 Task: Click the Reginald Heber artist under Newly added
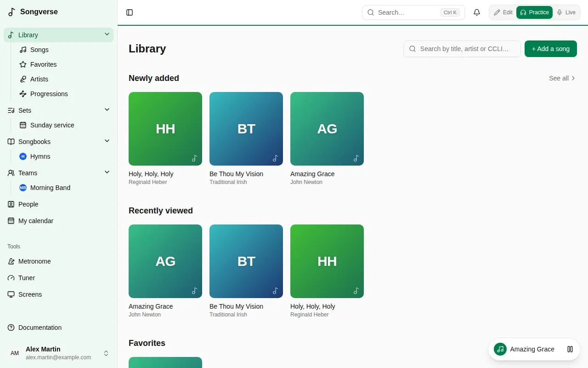pyautogui.click(x=148, y=182)
